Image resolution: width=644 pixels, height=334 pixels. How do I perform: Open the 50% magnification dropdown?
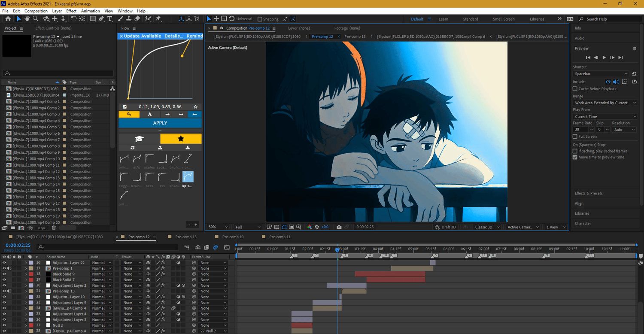218,227
